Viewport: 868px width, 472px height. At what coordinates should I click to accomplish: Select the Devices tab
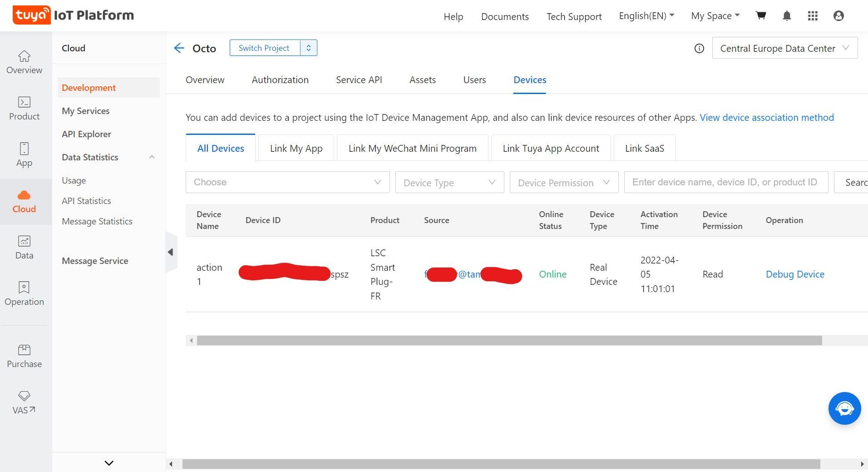tap(530, 80)
